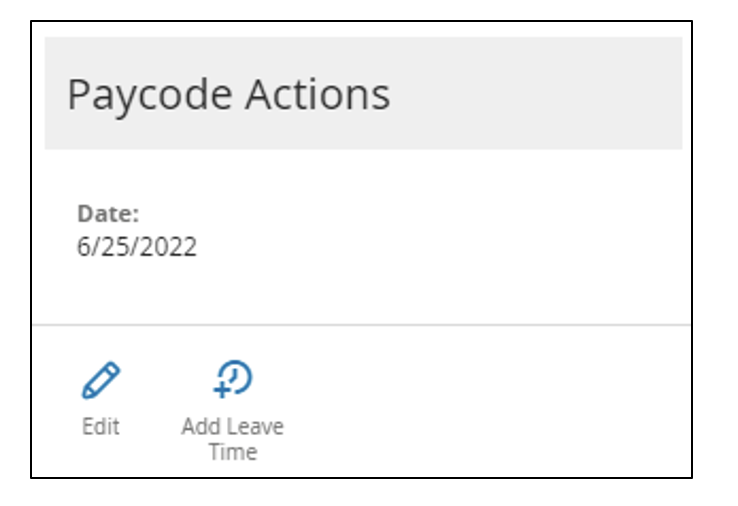Click the word "Actions" in the heading
The image size is (738, 506).
click(318, 94)
